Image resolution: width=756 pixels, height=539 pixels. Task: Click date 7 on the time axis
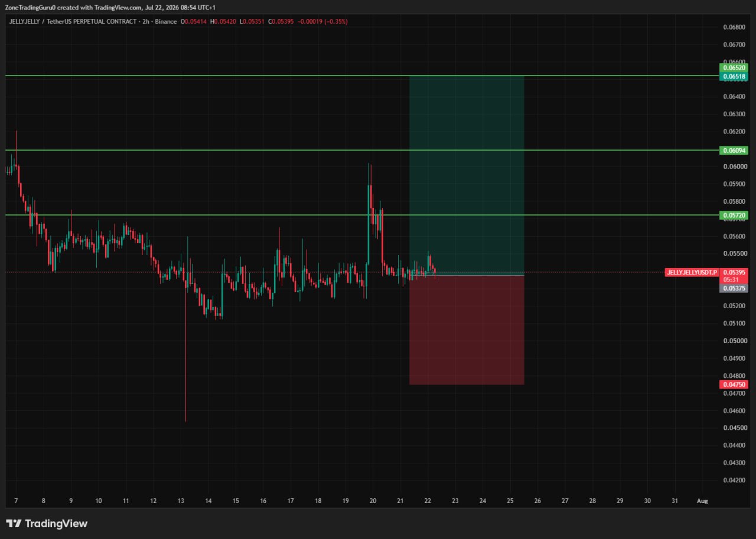point(16,501)
